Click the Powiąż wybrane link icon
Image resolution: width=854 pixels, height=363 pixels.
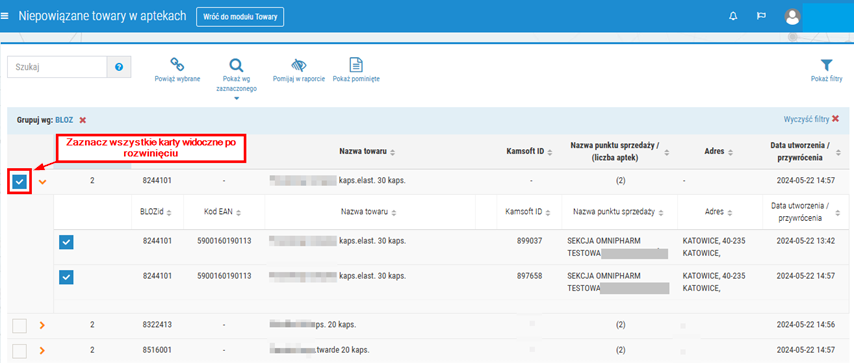pos(177,65)
